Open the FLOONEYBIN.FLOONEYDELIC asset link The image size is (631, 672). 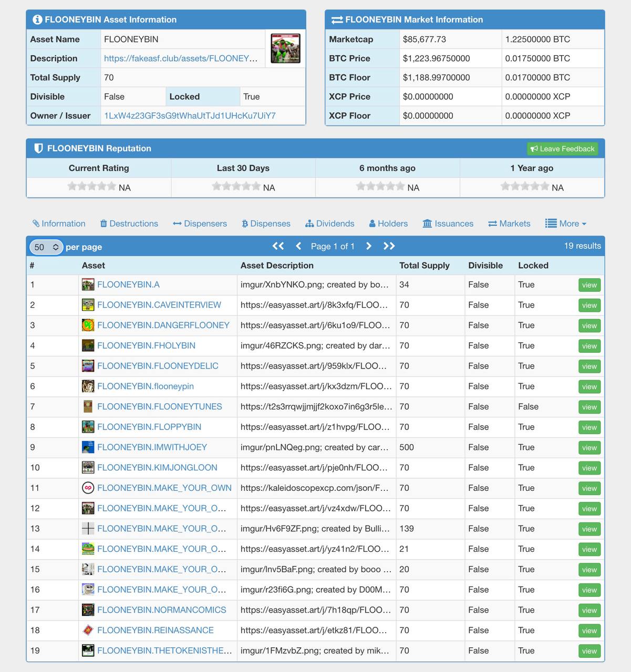[x=158, y=366]
